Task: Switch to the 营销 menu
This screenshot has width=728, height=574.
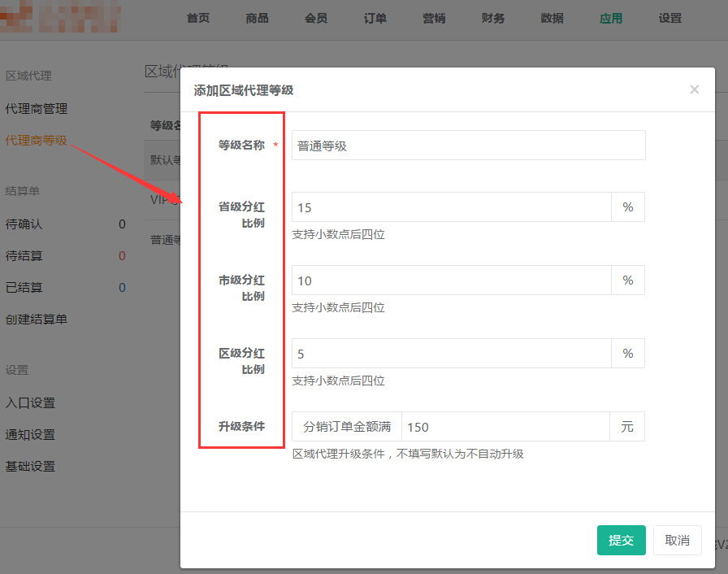Action: coord(434,19)
